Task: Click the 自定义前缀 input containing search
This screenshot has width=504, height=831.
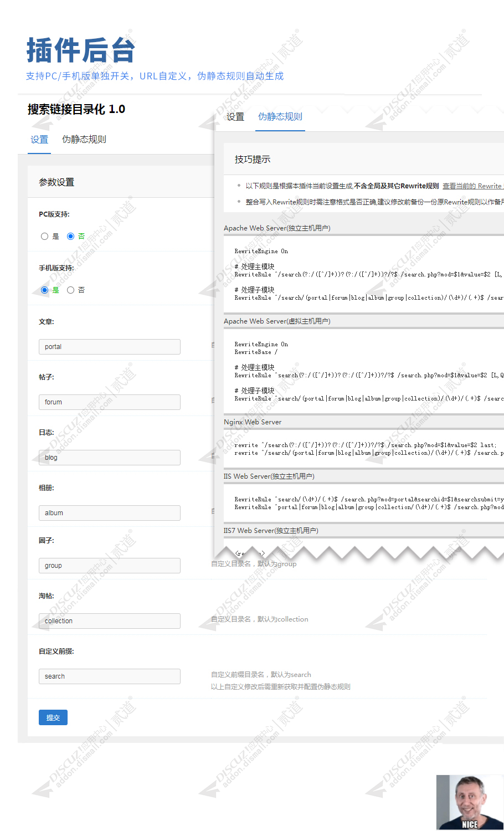Action: coord(110,676)
